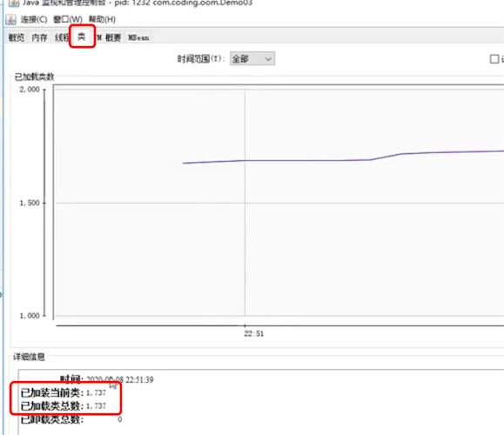Click the 22:51 time axis marker
This screenshot has width=504, height=435.
[x=254, y=333]
